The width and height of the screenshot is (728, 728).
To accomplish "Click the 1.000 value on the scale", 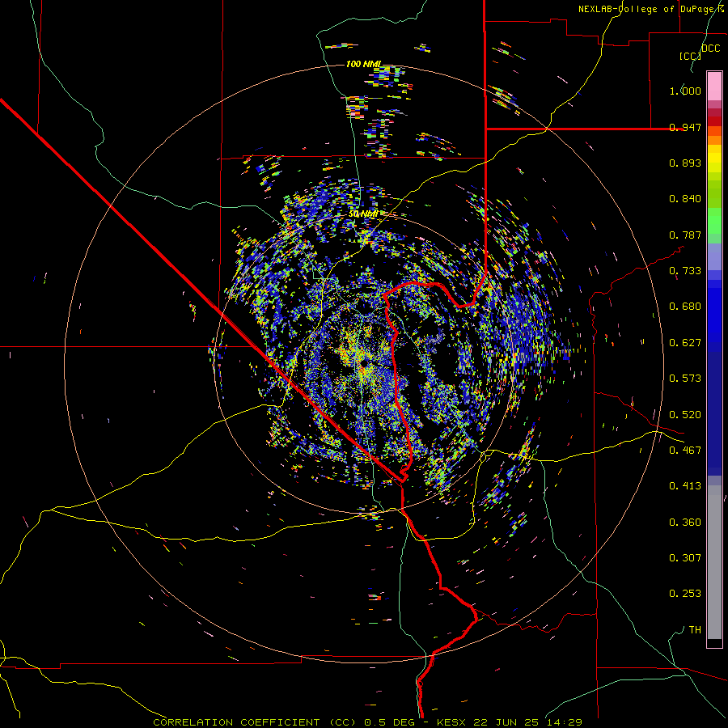I will pos(685,91).
